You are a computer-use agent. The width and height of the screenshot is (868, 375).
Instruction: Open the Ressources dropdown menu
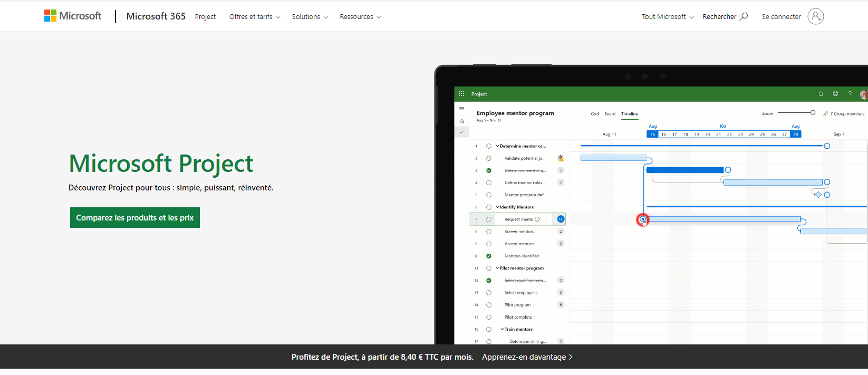pos(360,17)
